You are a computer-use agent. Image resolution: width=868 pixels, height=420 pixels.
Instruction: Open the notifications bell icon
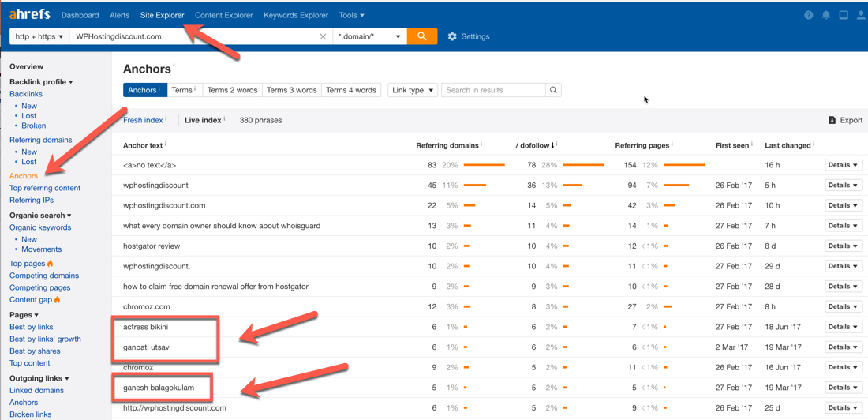pos(826,16)
